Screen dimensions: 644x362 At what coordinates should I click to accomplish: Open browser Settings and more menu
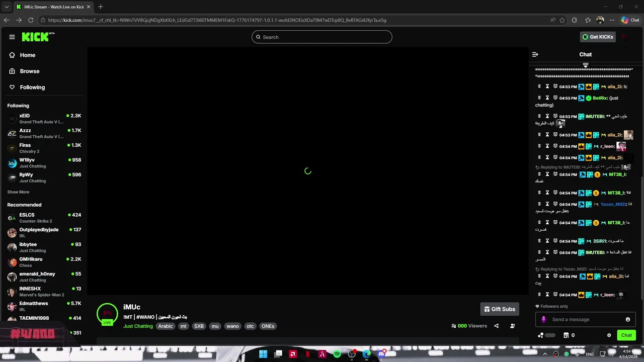coord(612,20)
